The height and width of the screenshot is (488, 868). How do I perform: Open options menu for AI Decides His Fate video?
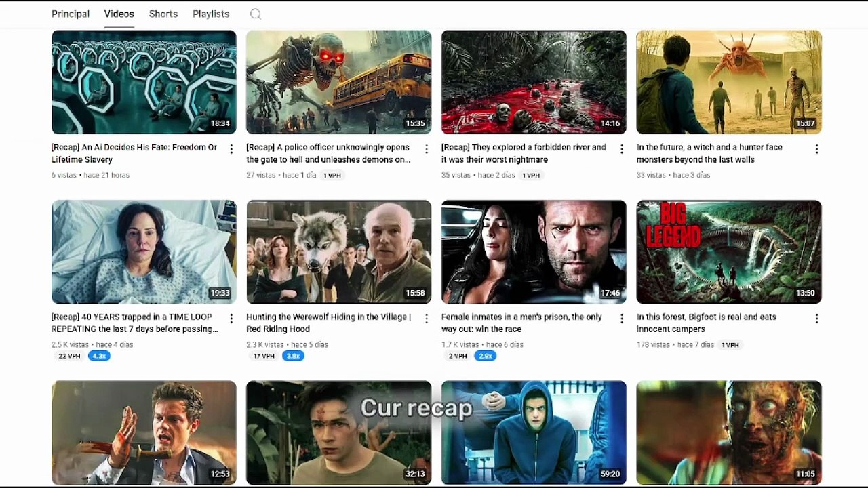[231, 149]
